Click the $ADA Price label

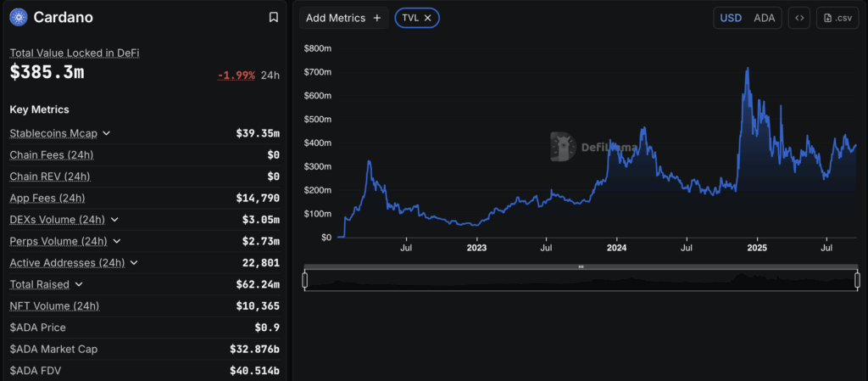tap(37, 328)
